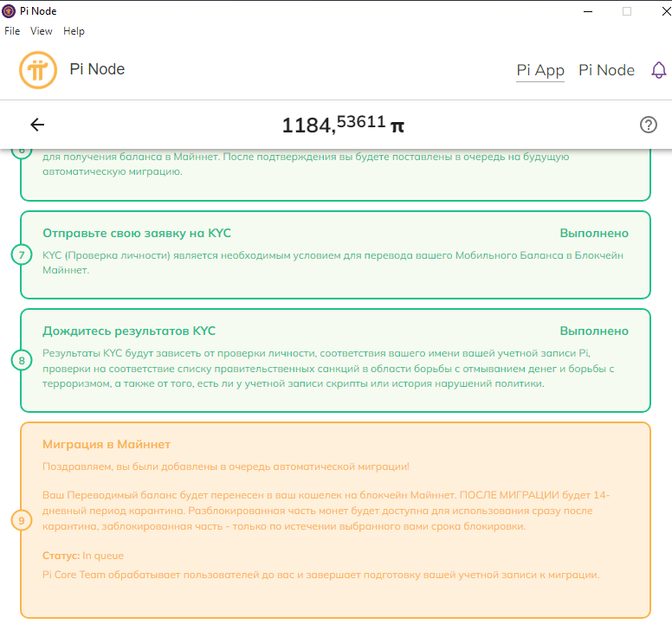Switch to the Pi Node tab
This screenshot has width=672, height=624.
pyautogui.click(x=606, y=70)
